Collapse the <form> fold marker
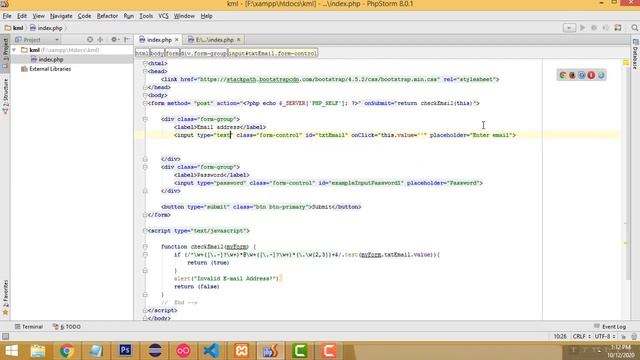This screenshot has width=640, height=360. [145, 103]
